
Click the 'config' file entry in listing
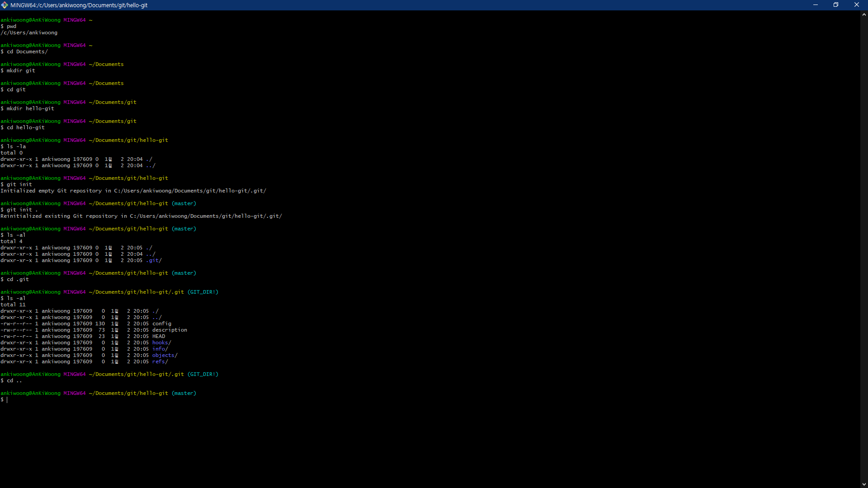162,324
